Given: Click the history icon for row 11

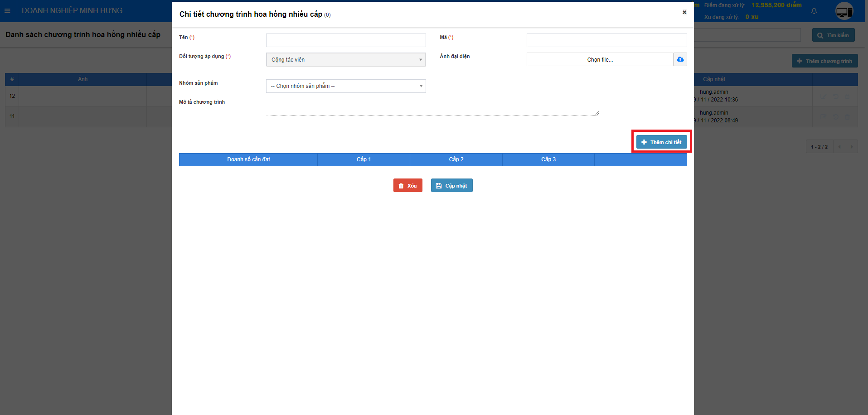Looking at the screenshot, I should [835, 117].
